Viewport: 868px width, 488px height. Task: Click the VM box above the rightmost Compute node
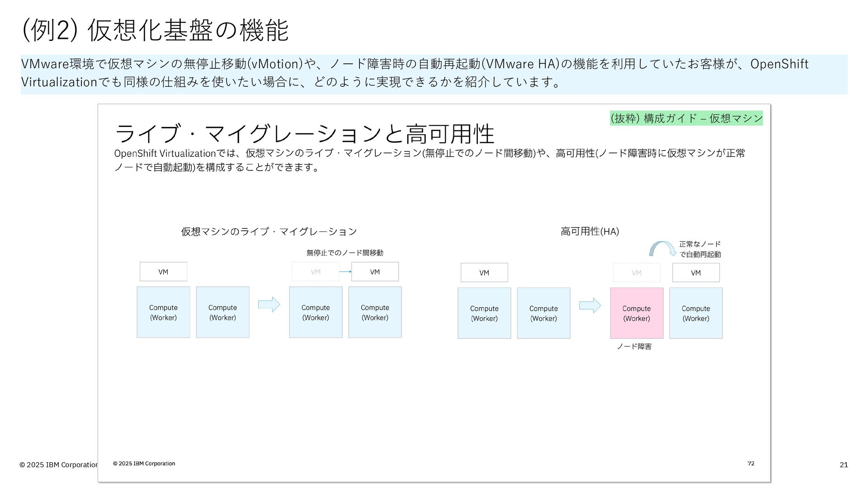(x=696, y=272)
